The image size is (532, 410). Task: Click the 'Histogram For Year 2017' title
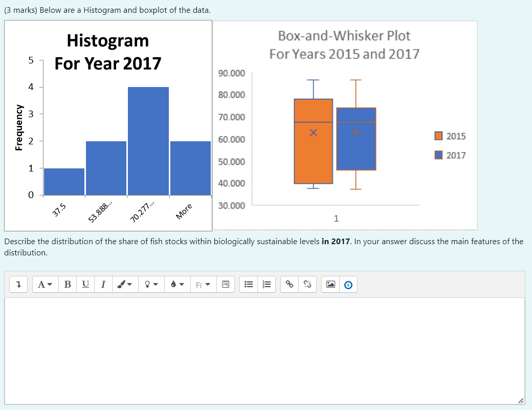click(x=108, y=52)
